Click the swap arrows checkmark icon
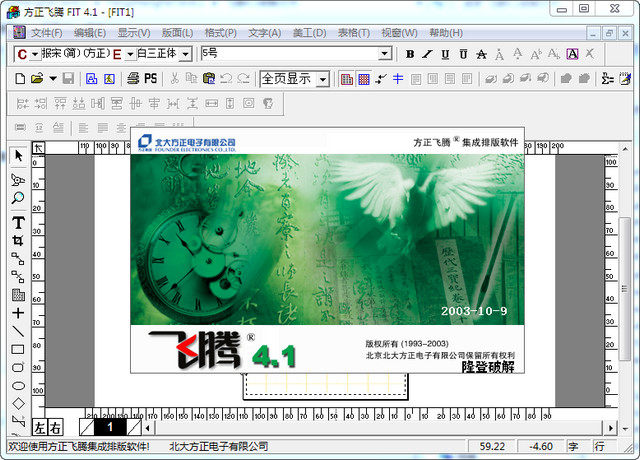The height and width of the screenshot is (460, 640). [381, 78]
